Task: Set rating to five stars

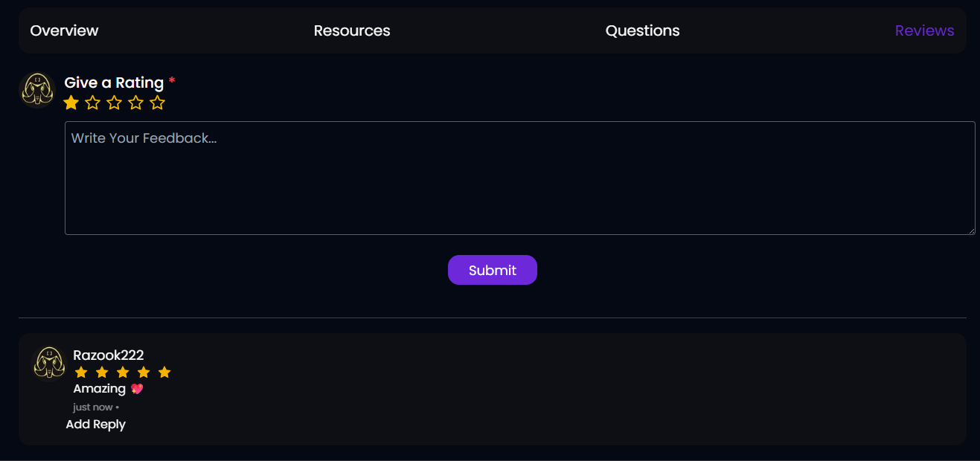Action: (x=157, y=103)
